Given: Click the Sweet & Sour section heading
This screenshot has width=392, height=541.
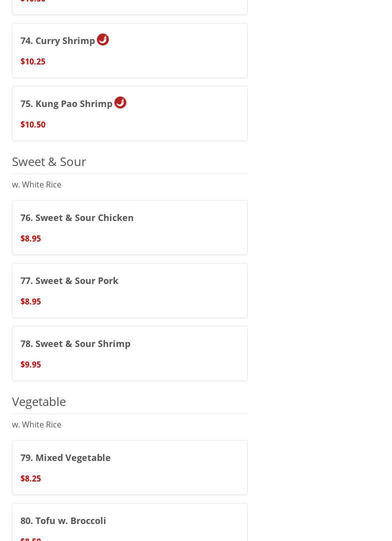Looking at the screenshot, I should coord(49,161).
